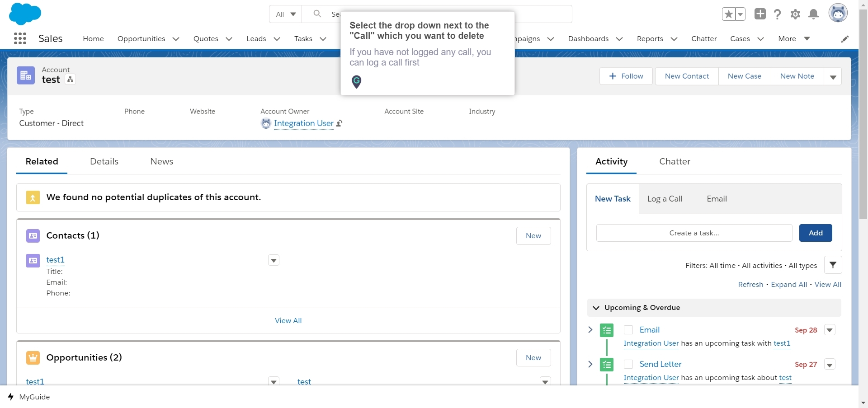Open the Notifications bell
The width and height of the screenshot is (868, 408).
tap(813, 14)
